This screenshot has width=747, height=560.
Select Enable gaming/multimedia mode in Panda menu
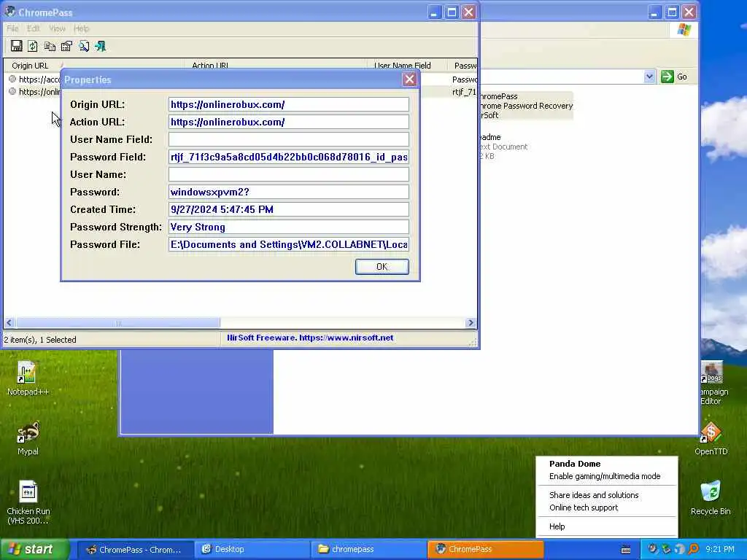(x=605, y=476)
